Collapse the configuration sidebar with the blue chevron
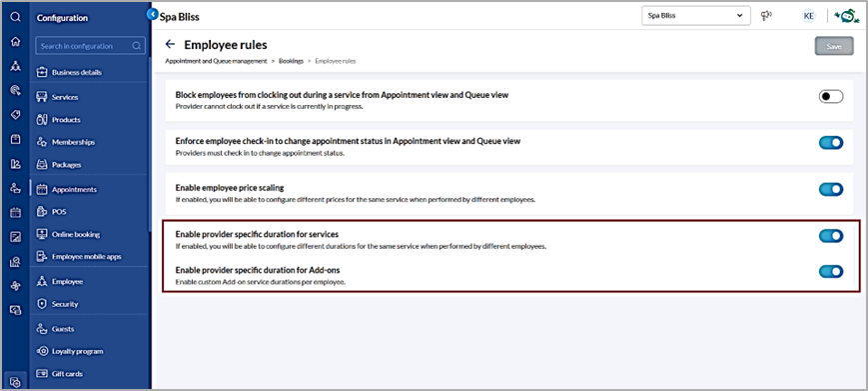This screenshot has height=391, width=868. pos(152,14)
